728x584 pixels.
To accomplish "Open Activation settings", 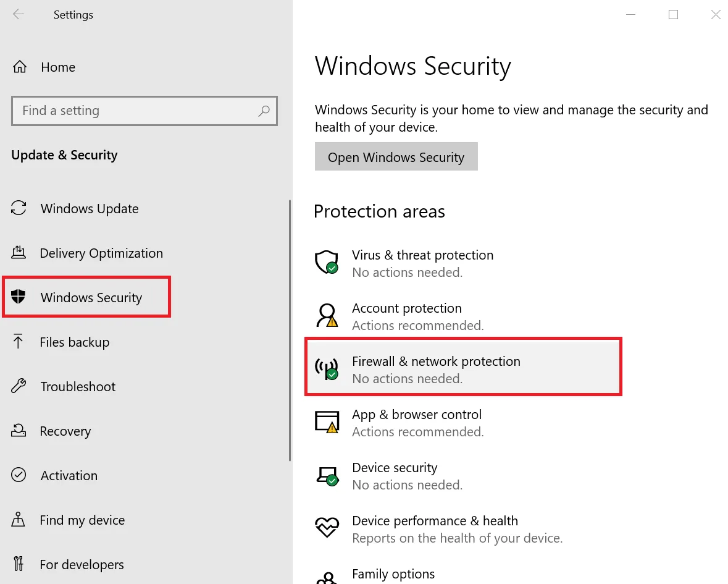I will (69, 476).
